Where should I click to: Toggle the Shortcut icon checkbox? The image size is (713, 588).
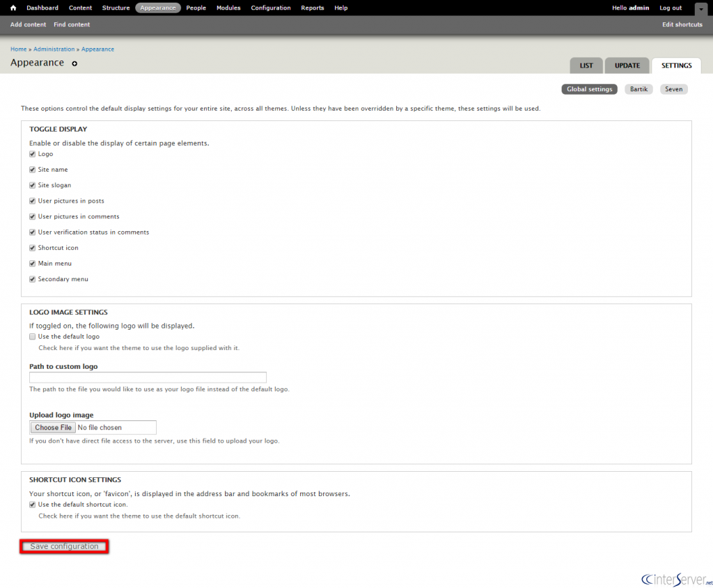32,248
